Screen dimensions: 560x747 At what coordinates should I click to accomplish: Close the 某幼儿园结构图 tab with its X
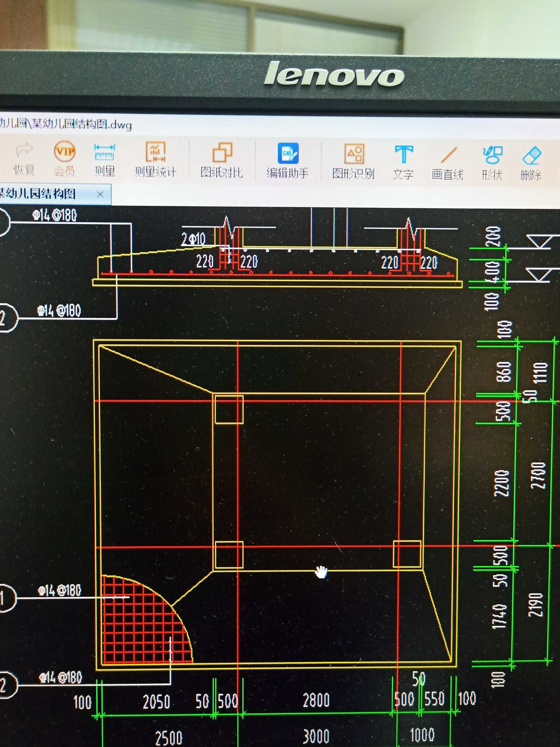100,194
